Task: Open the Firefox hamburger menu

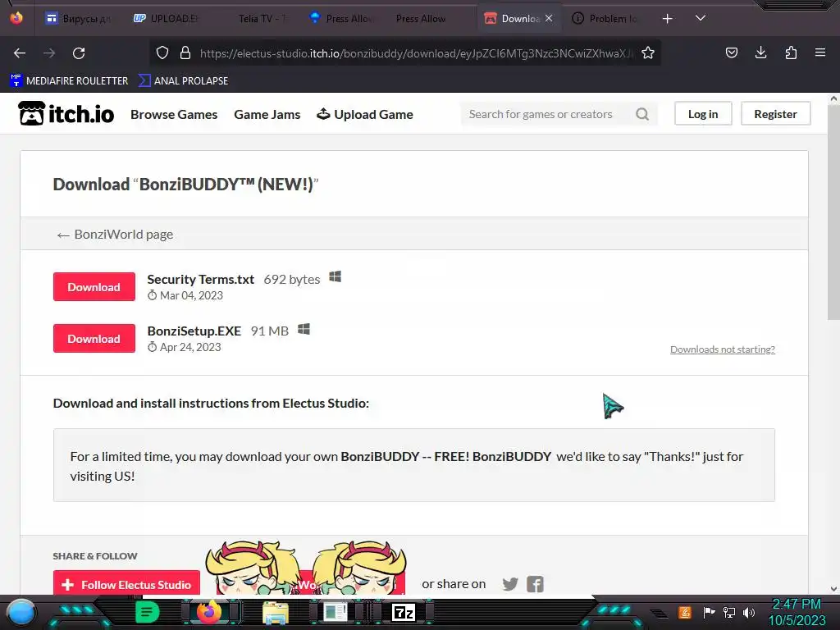Action: [x=820, y=52]
